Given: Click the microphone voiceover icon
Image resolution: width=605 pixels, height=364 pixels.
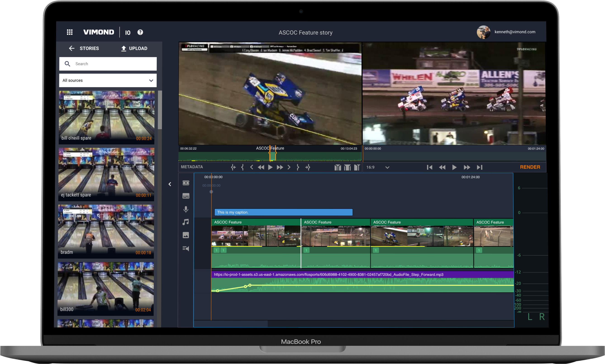Looking at the screenshot, I should (186, 209).
